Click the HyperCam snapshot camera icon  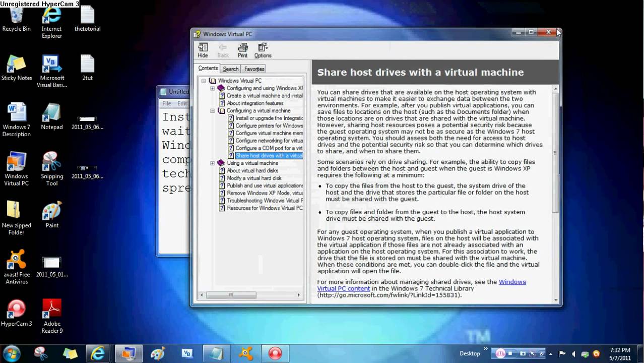523,354
